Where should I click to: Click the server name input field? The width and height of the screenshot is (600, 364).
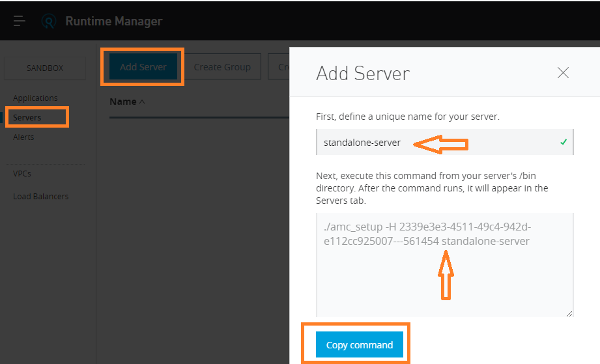(x=445, y=142)
